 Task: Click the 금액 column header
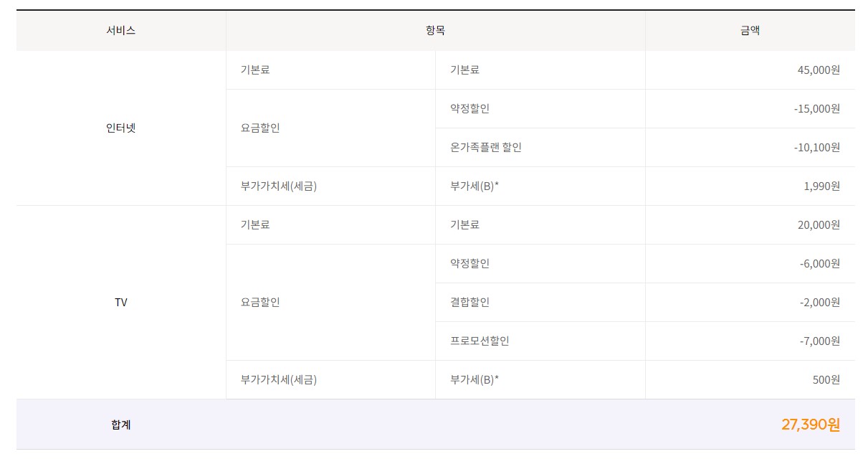750,31
